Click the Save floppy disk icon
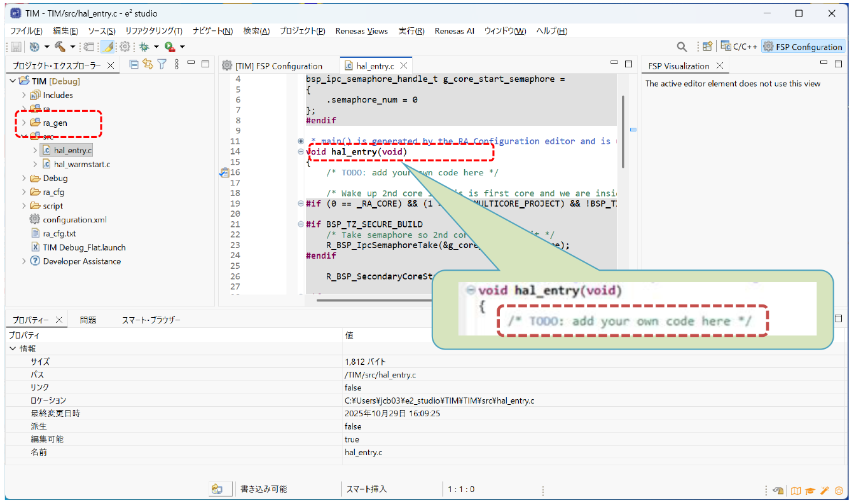This screenshot has width=854, height=504. pyautogui.click(x=16, y=46)
